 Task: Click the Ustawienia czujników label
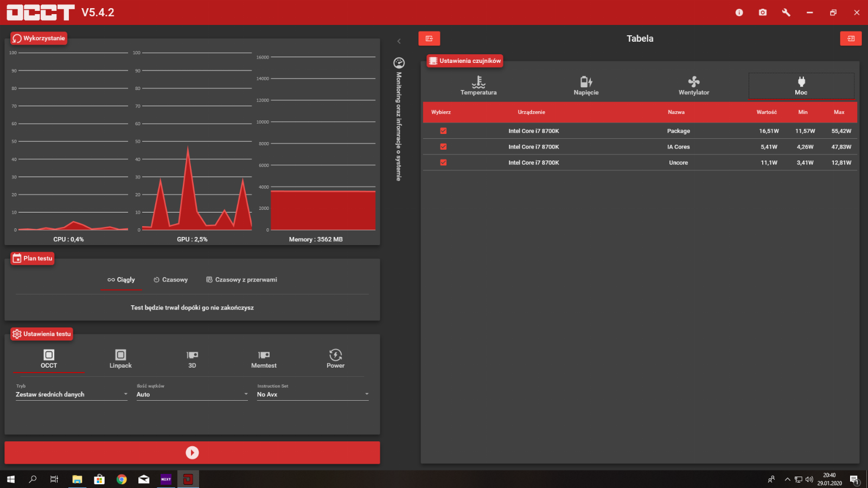[465, 61]
